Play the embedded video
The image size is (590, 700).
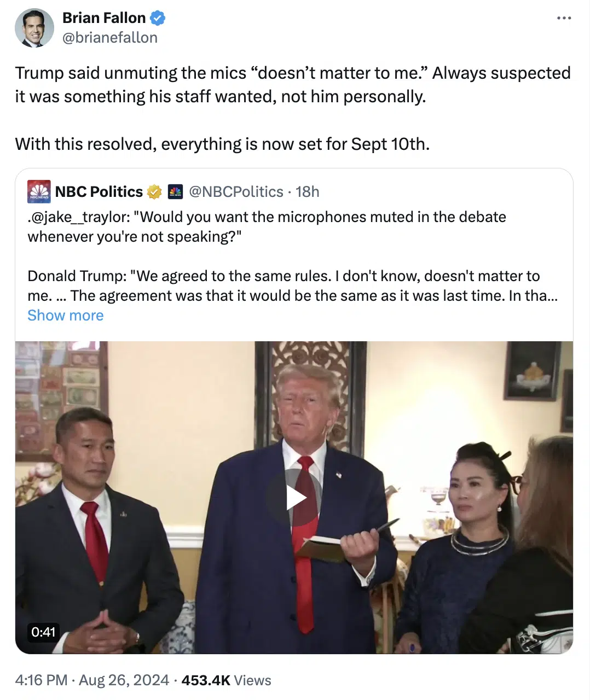click(294, 498)
